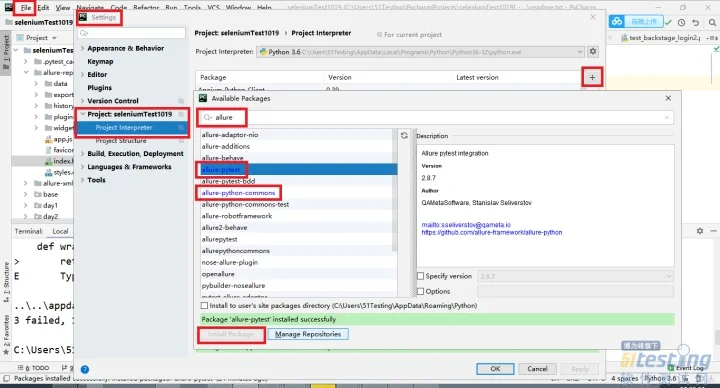The height and width of the screenshot is (388, 720).
Task: Select allure-python-commons in the package list
Action: point(238,193)
